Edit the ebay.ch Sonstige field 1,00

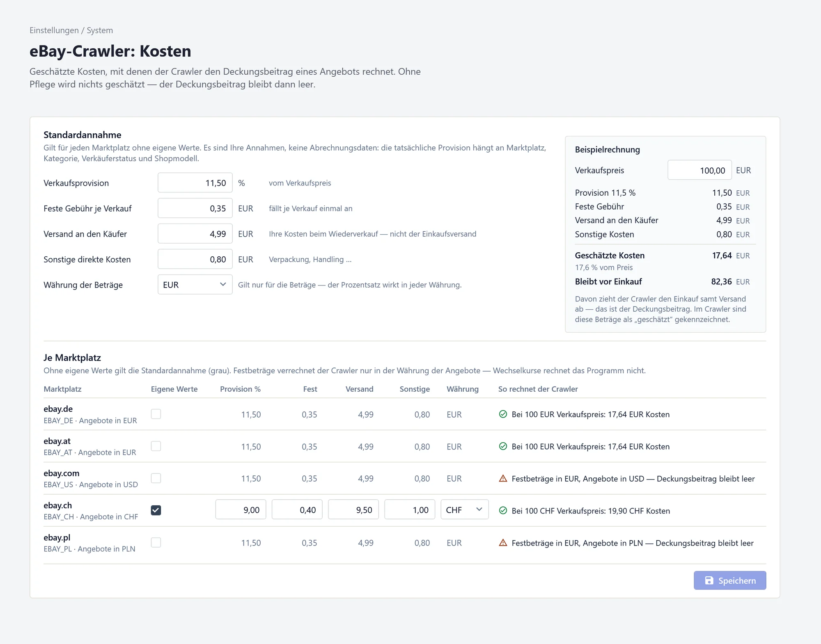coord(410,510)
